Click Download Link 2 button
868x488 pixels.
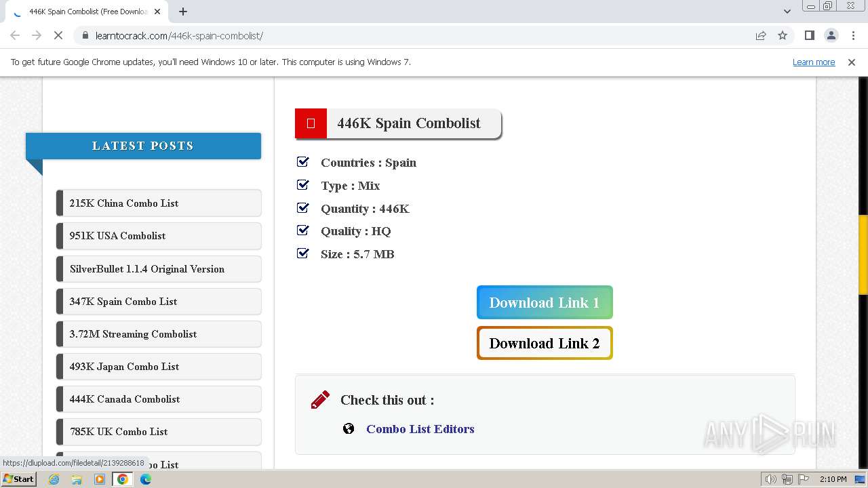pos(545,343)
